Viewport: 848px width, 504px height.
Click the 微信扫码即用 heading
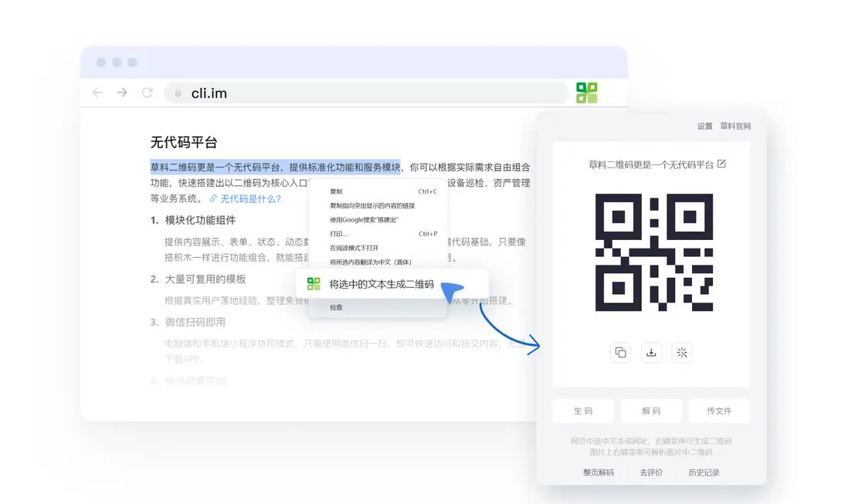coord(195,323)
